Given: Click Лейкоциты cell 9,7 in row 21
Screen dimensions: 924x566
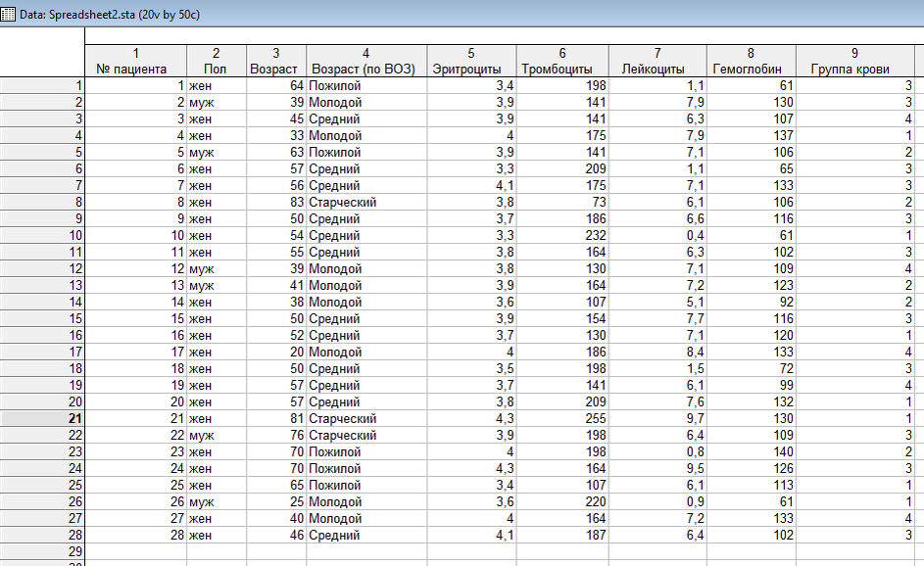Looking at the screenshot, I should tap(657, 418).
